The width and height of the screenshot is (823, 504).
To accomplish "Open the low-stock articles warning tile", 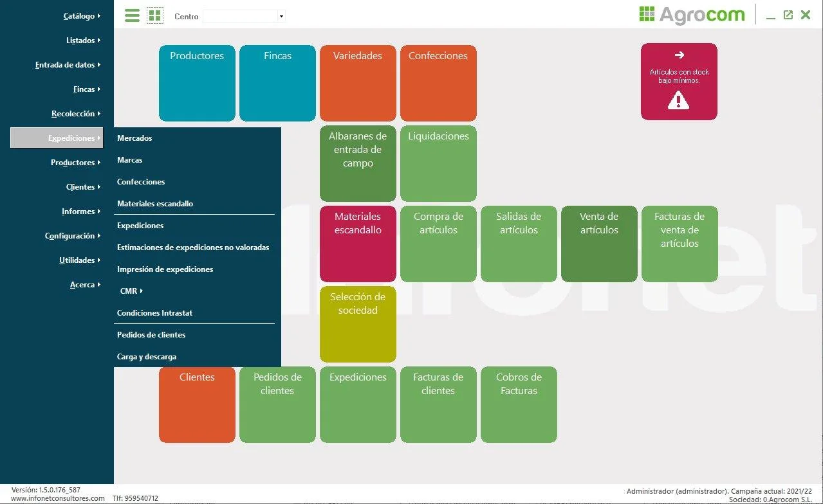I will pyautogui.click(x=679, y=82).
